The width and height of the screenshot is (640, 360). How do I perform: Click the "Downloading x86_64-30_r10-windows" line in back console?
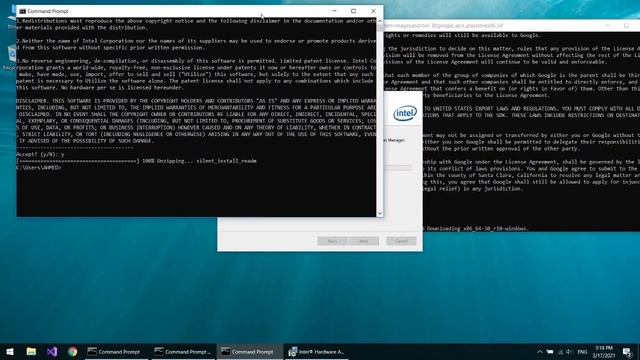477,229
